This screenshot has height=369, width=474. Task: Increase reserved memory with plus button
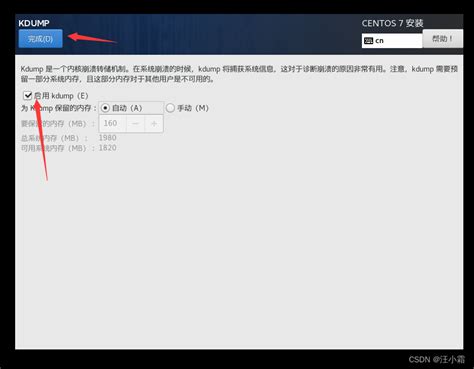tap(154, 124)
